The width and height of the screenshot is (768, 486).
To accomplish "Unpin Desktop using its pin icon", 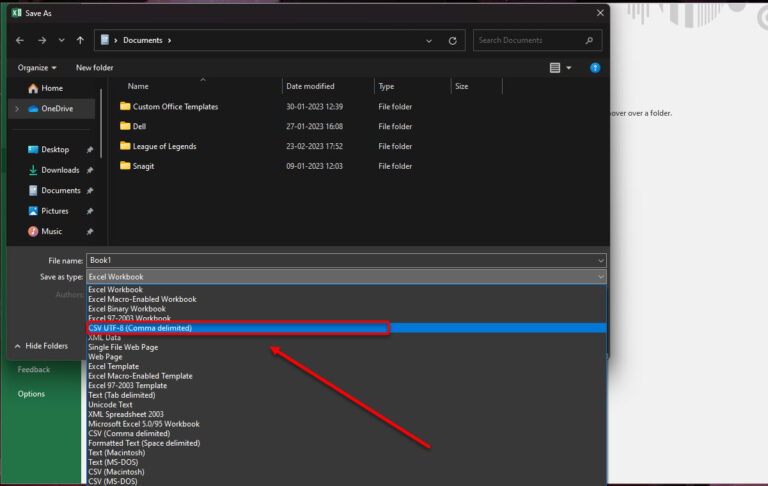I will (90, 150).
